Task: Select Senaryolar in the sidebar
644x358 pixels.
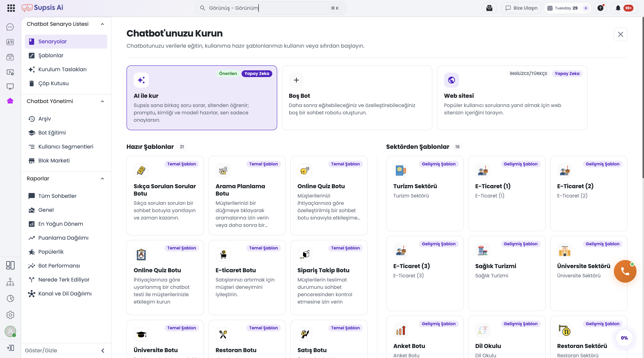Action: (x=66, y=41)
